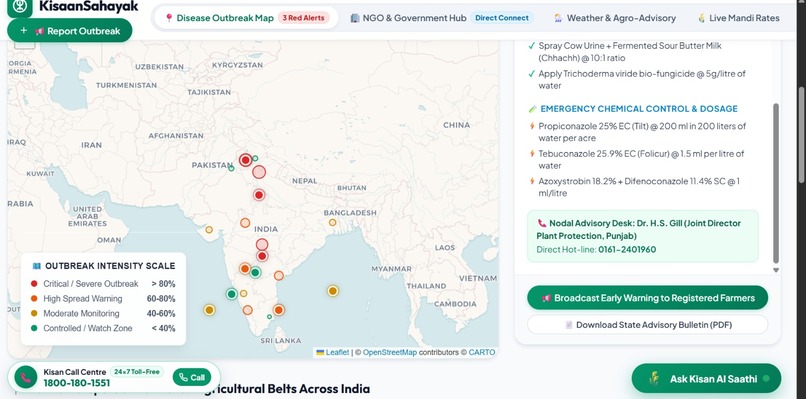Image resolution: width=806 pixels, height=399 pixels.
Task: Click the orange High Spread Warning legend dot
Action: point(34,299)
